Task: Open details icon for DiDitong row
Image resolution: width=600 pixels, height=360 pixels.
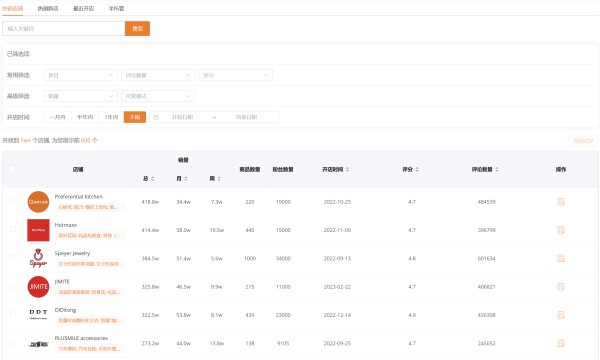Action: [561, 315]
